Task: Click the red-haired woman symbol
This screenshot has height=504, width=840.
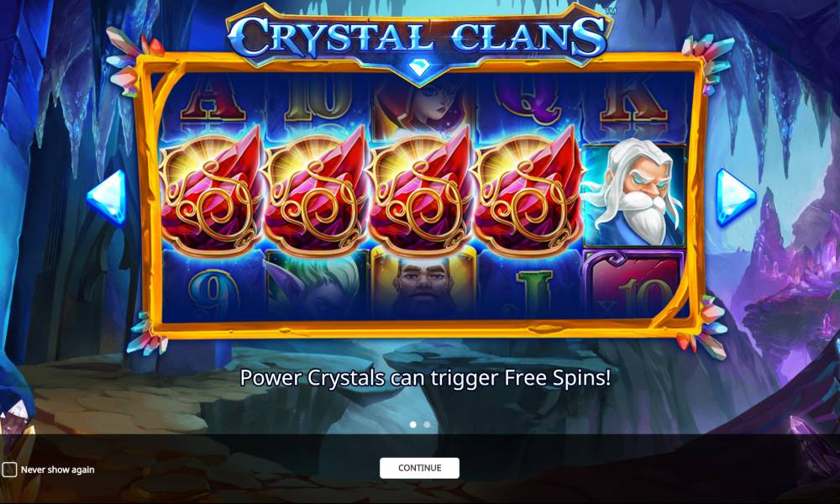Action: 423,106
